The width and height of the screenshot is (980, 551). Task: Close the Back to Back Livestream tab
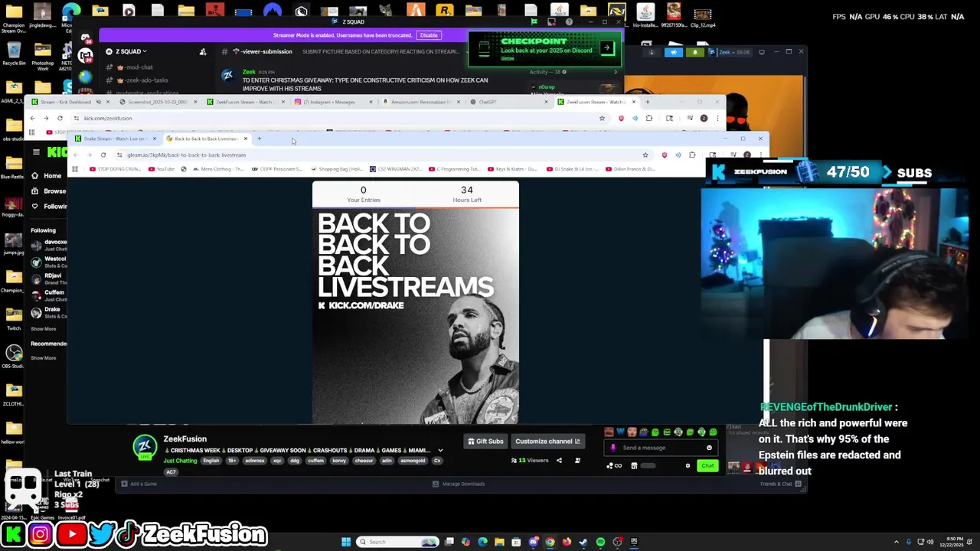coord(246,139)
